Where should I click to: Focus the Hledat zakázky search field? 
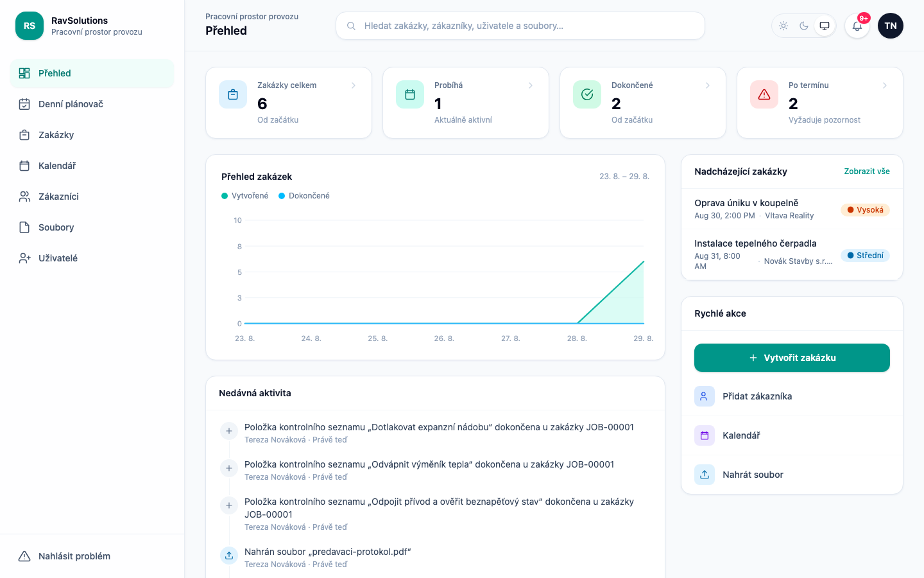pos(520,26)
